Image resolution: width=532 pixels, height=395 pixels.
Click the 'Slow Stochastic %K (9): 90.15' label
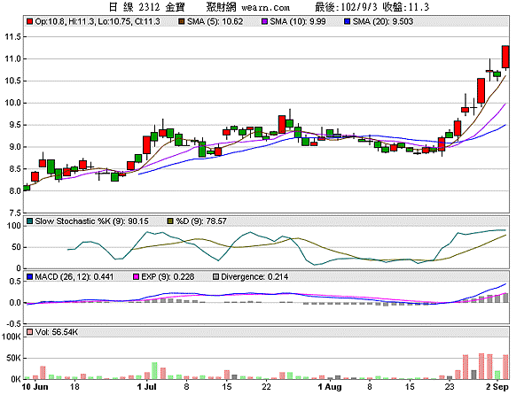pos(92,221)
